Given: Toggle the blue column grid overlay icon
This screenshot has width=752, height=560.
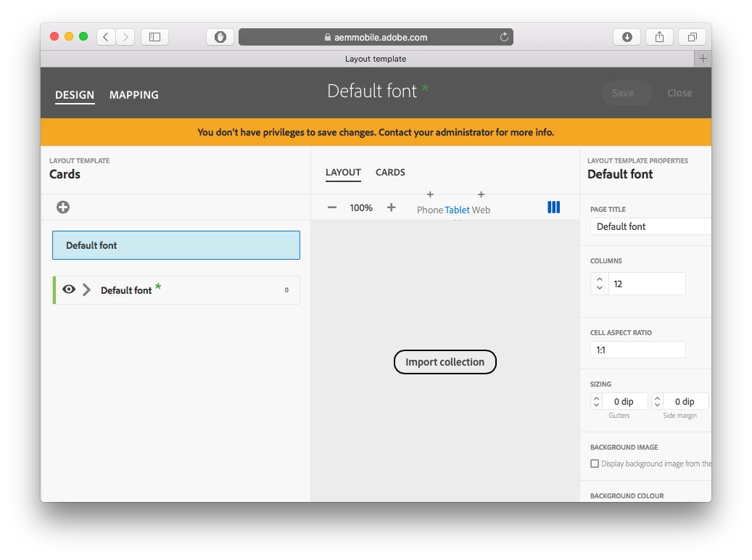Looking at the screenshot, I should (553, 207).
